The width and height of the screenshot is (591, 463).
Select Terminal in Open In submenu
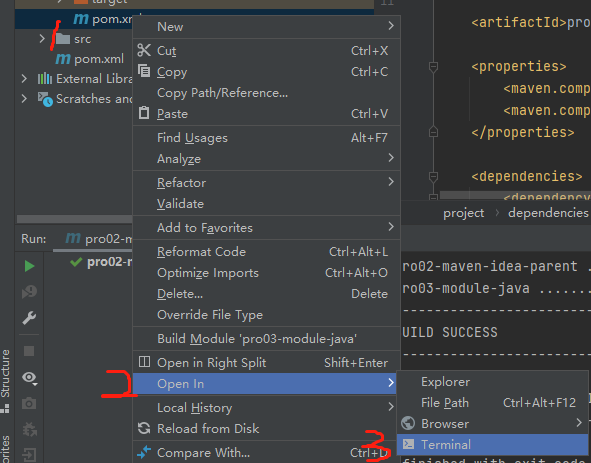(x=492, y=445)
